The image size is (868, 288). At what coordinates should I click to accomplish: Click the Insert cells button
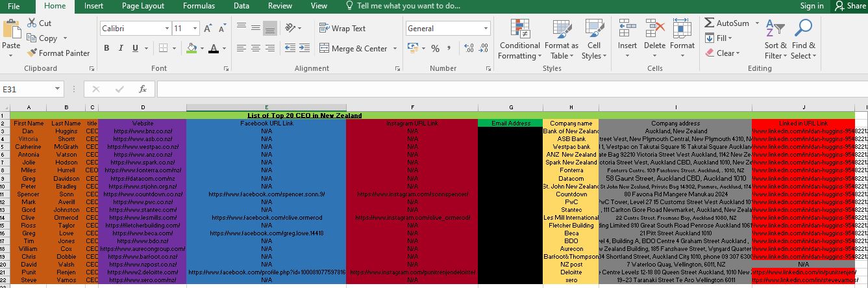pyautogui.click(x=627, y=39)
